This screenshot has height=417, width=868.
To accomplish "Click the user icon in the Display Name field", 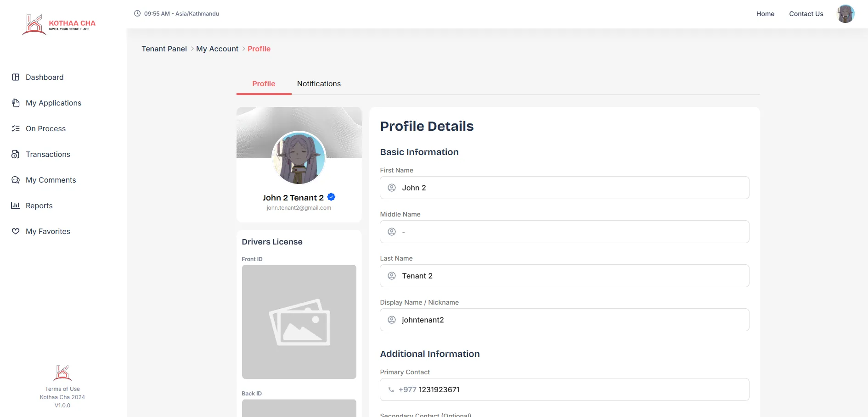I will tap(392, 320).
